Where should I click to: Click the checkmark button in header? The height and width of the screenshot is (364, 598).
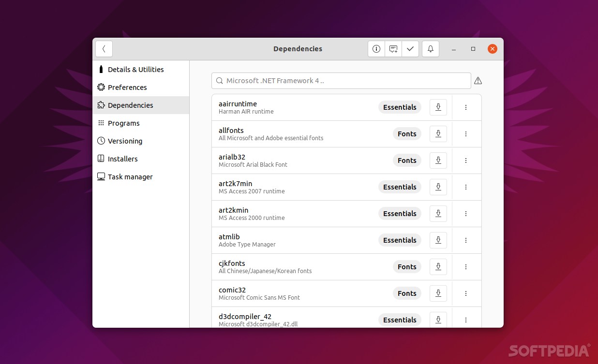click(x=410, y=49)
